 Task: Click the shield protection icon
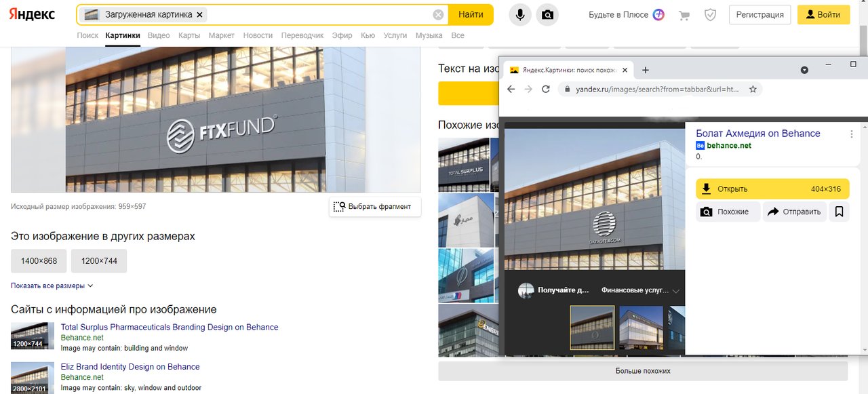click(710, 15)
